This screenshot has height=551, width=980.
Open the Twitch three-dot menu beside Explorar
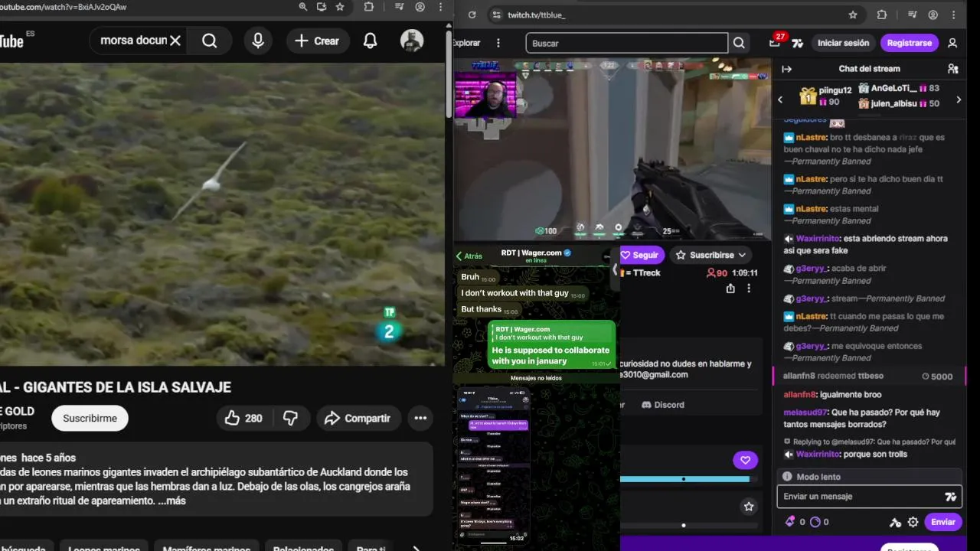498,43
